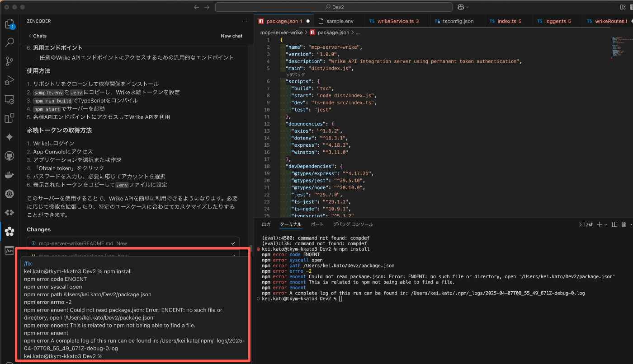
Task: Click mcp-server-wrike in the breadcrumb
Action: tap(281, 33)
